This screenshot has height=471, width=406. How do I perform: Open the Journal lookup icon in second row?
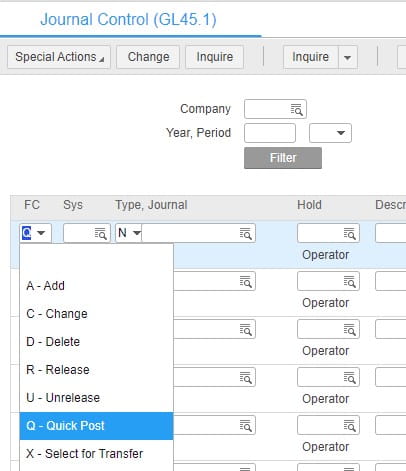pos(246,282)
